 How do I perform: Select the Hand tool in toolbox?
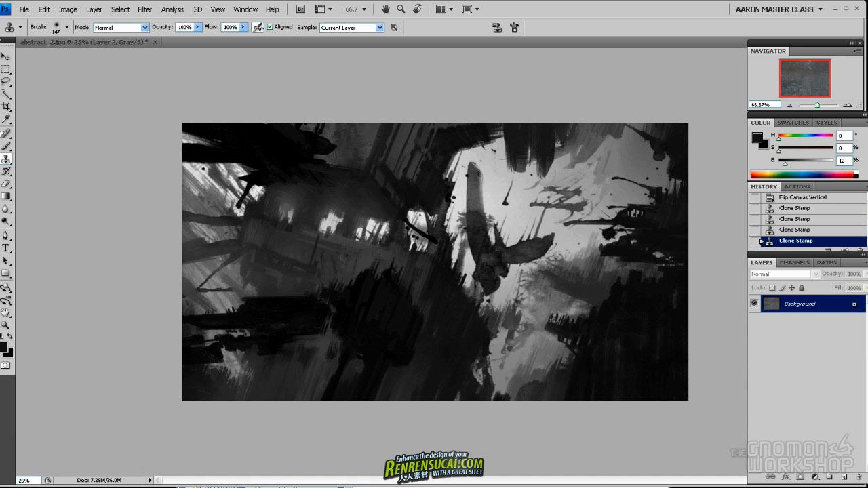6,312
